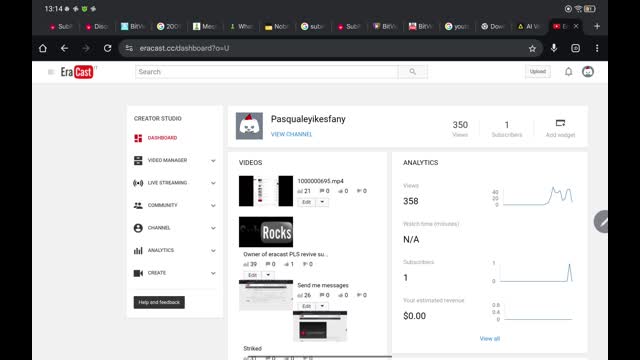Bookmark page with star icon

click(532, 49)
